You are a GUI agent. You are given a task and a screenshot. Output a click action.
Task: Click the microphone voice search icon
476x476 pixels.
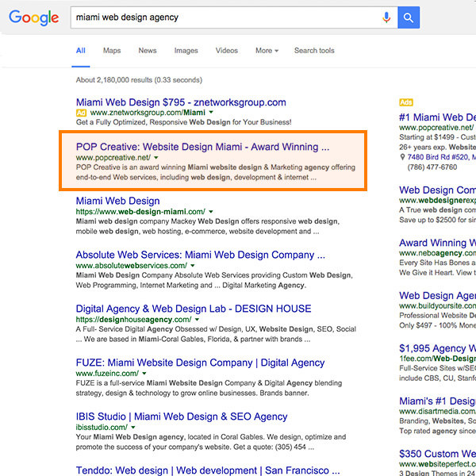(386, 17)
